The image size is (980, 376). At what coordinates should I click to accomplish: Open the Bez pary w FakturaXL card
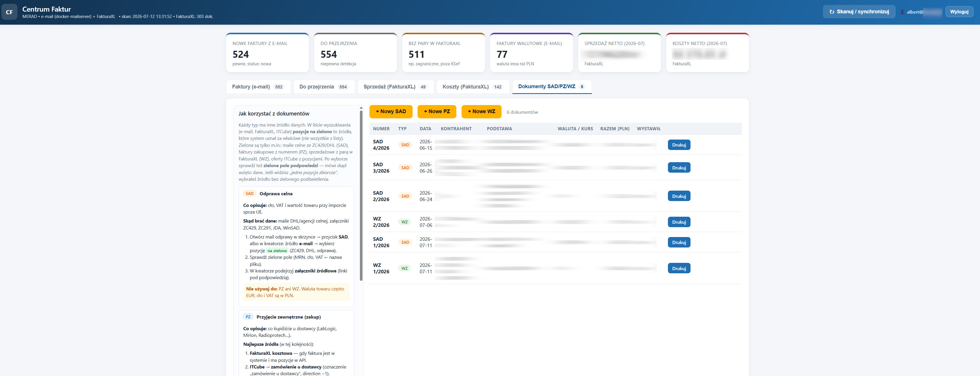443,53
